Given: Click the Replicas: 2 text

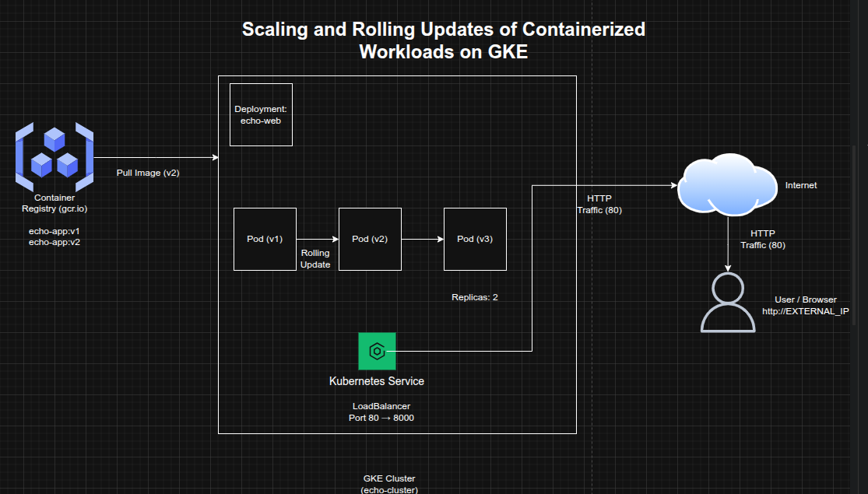Looking at the screenshot, I should tap(474, 297).
